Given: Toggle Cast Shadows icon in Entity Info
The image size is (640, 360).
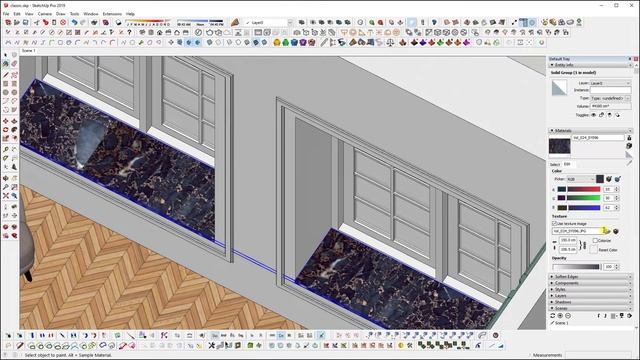Looking at the screenshot, I should pos(618,115).
